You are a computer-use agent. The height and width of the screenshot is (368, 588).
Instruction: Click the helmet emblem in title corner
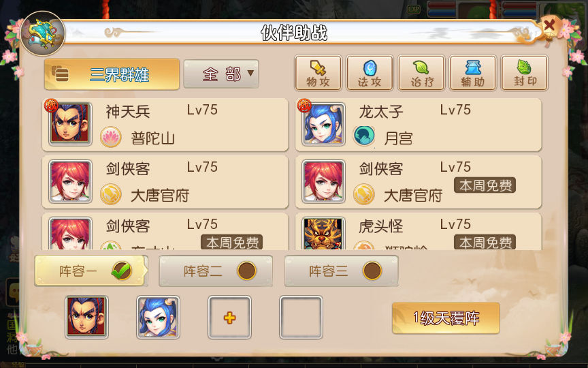coord(43,33)
